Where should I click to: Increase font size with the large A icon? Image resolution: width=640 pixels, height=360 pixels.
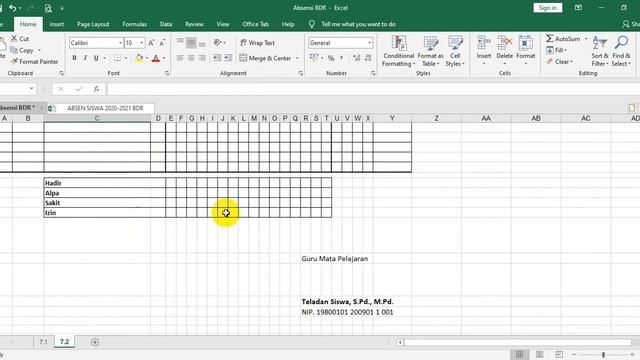151,42
